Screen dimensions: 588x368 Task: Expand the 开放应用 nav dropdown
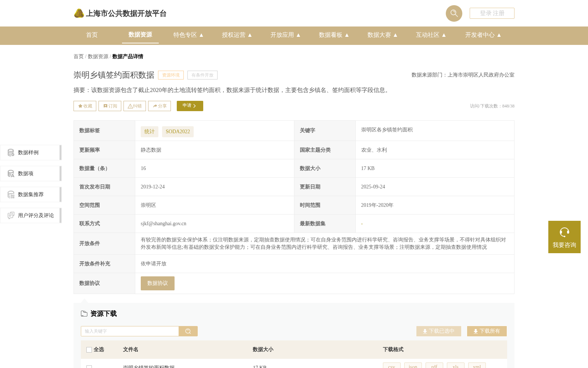286,35
